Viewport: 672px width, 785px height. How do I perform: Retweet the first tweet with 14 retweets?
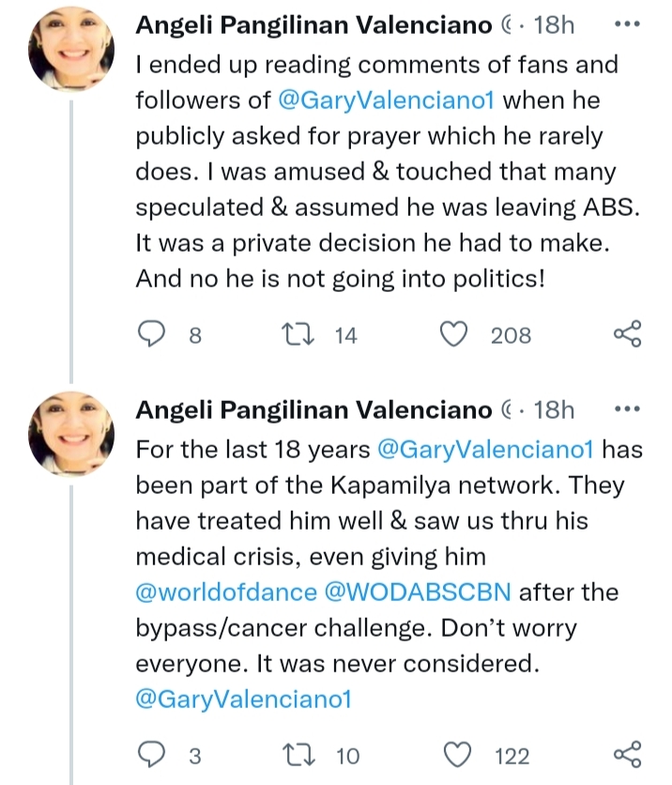point(298,334)
